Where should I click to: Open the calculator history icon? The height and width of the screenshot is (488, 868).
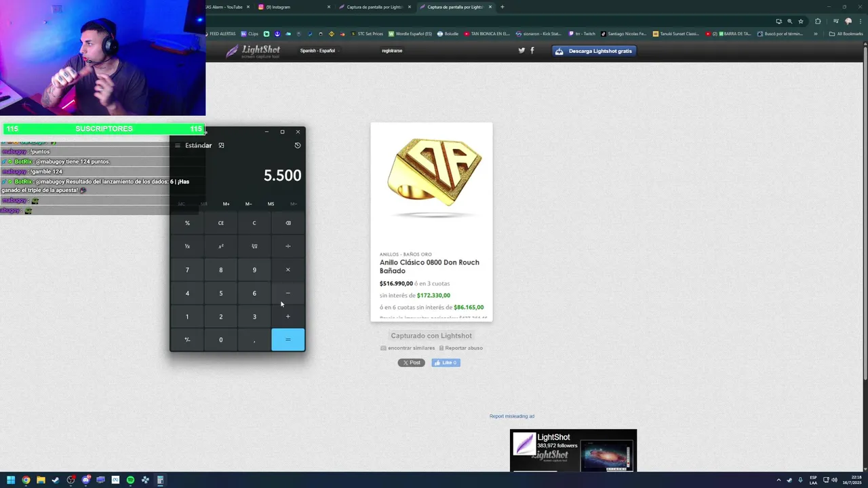[x=297, y=146]
